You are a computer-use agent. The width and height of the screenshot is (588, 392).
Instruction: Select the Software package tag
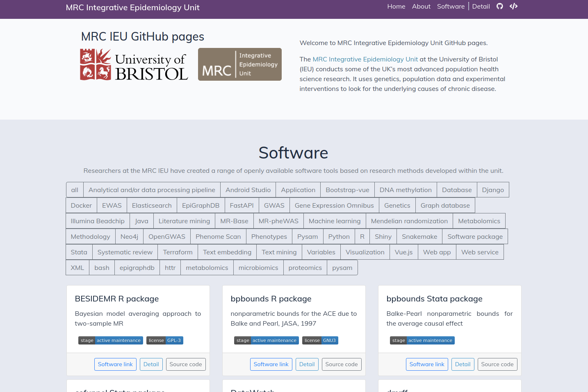475,236
